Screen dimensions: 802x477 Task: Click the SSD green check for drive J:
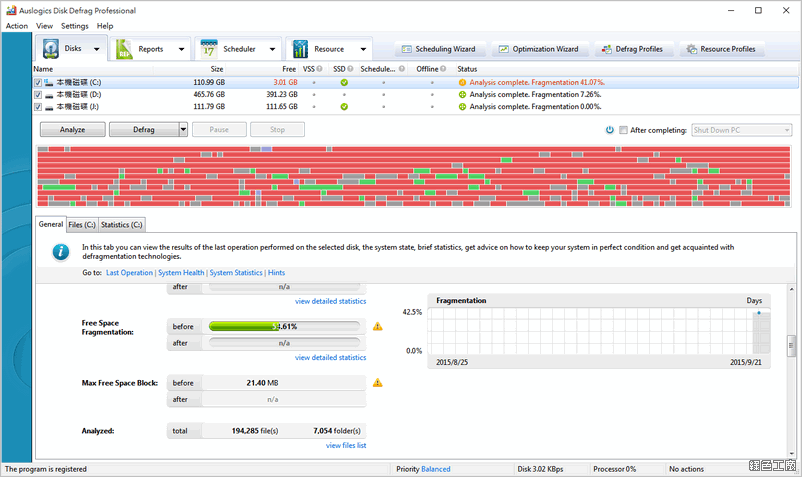(344, 107)
